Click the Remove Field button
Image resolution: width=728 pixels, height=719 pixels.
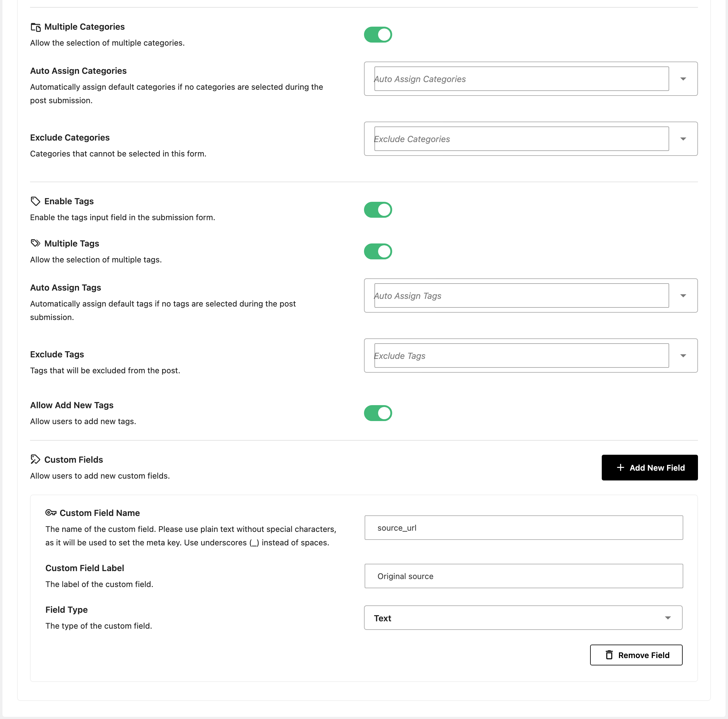[x=636, y=655]
